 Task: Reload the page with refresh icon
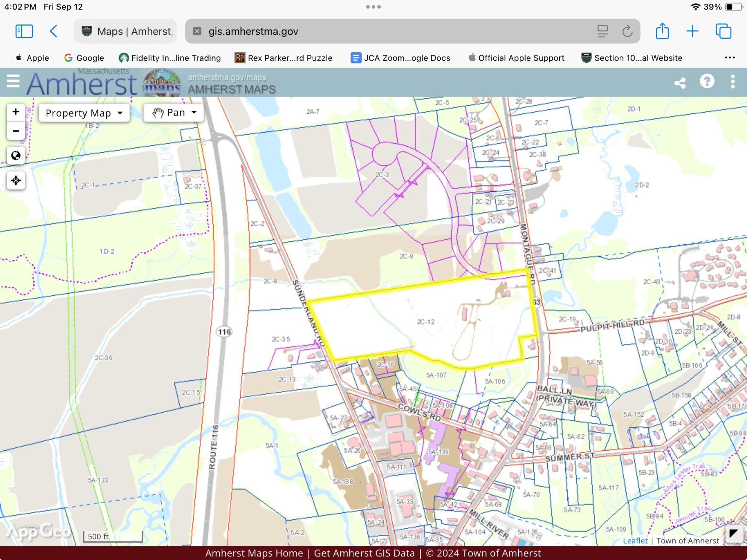coord(627,31)
